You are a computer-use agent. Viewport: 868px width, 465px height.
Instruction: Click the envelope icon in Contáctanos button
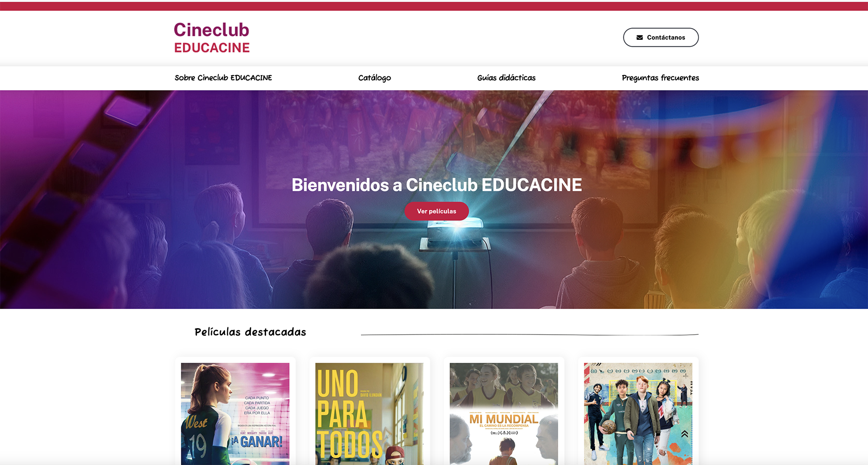pos(640,38)
